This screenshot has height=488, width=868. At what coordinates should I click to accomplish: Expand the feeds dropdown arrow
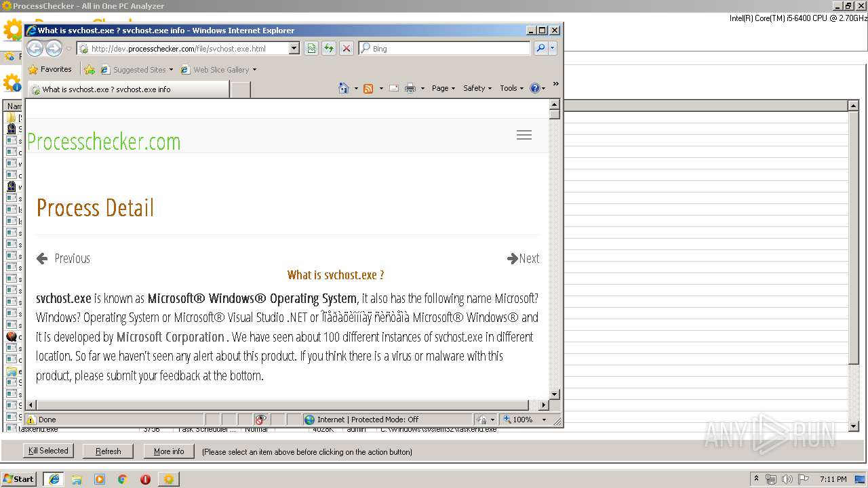point(381,88)
